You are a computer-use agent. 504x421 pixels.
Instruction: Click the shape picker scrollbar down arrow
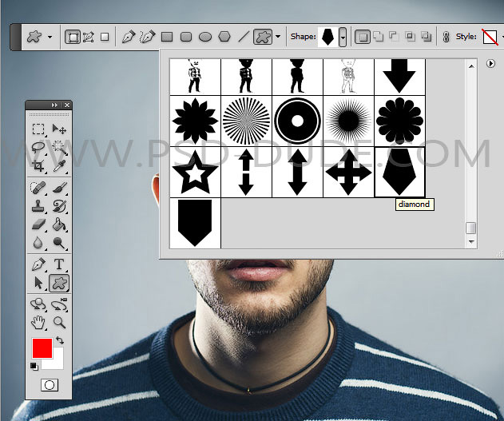pyautogui.click(x=471, y=241)
